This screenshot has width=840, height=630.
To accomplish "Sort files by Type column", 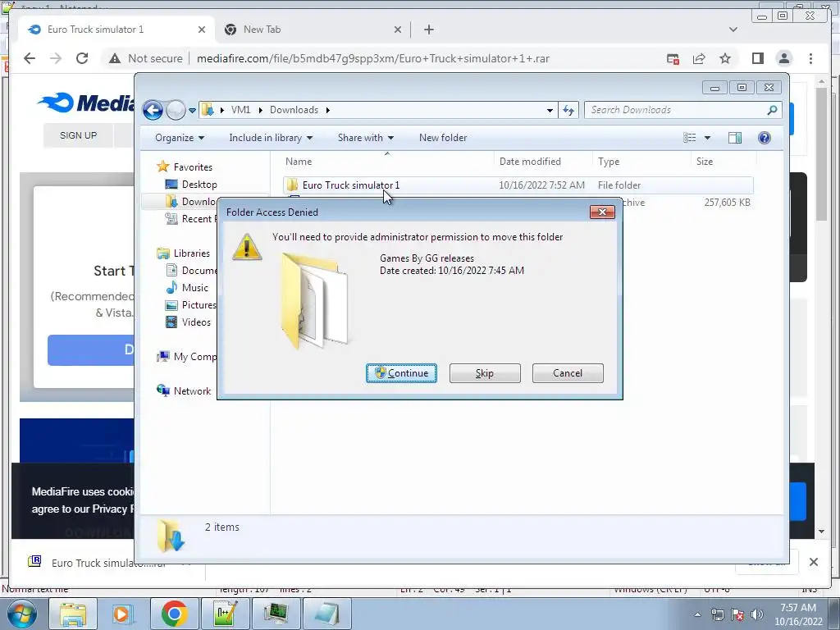I will 641,162.
